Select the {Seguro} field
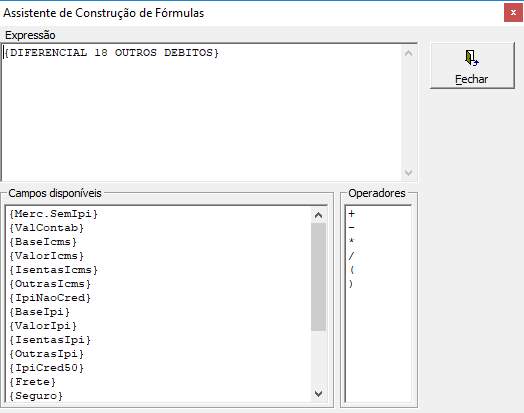524x413 pixels. (36, 396)
